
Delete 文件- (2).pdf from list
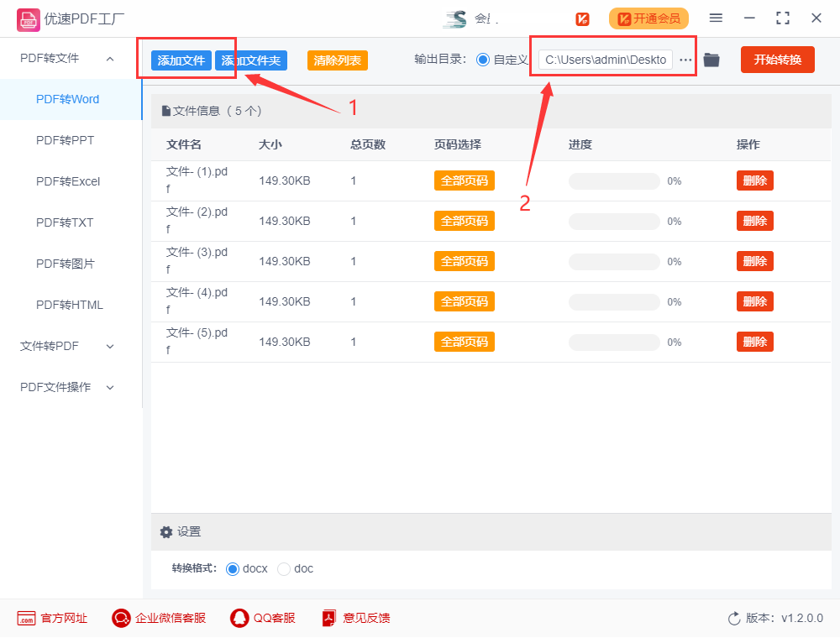[x=755, y=221]
